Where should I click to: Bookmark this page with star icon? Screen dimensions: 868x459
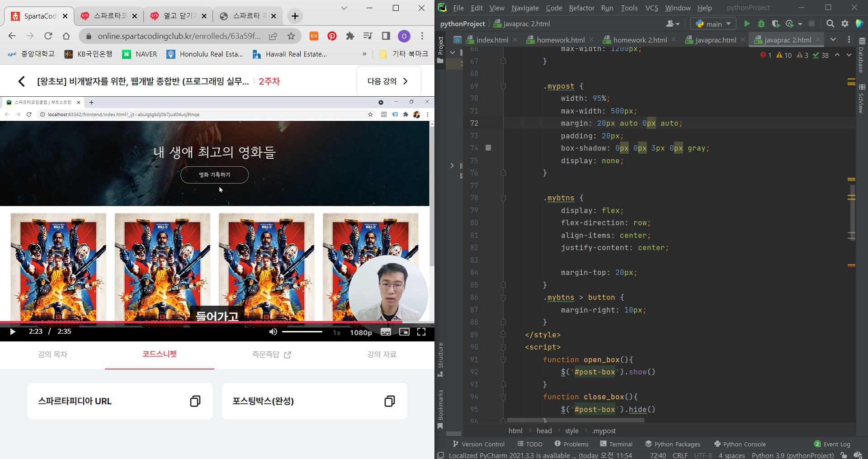291,36
